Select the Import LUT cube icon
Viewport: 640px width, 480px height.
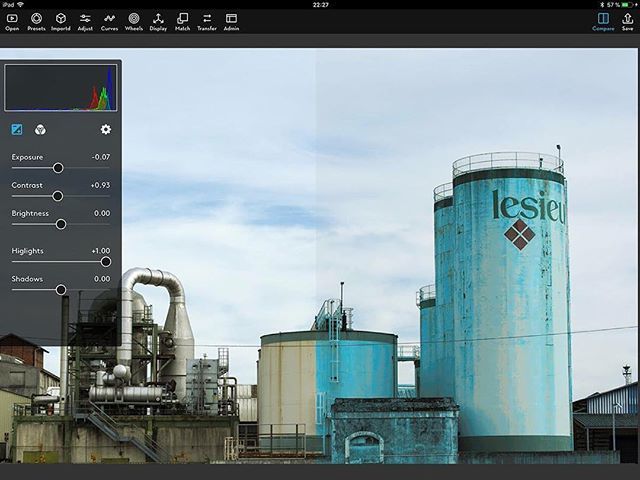(x=61, y=22)
